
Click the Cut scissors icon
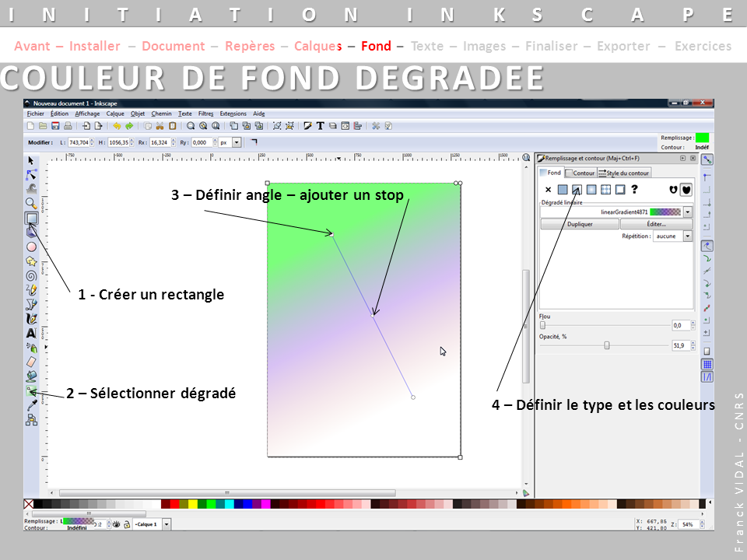click(160, 126)
